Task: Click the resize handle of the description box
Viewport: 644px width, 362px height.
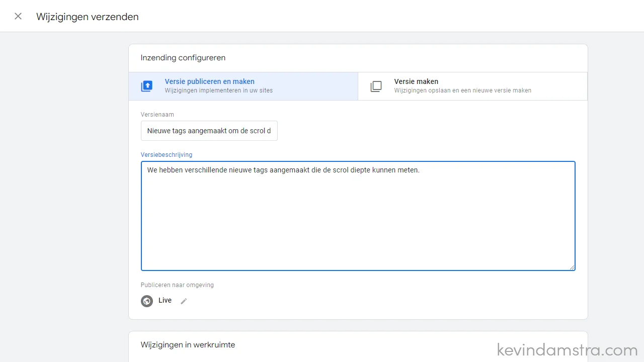Action: (572, 267)
